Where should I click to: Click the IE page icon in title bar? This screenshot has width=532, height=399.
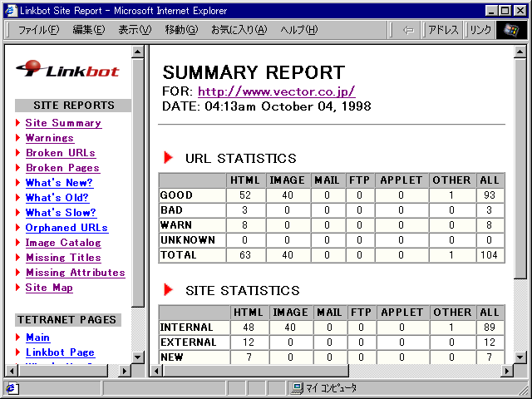click(x=11, y=11)
